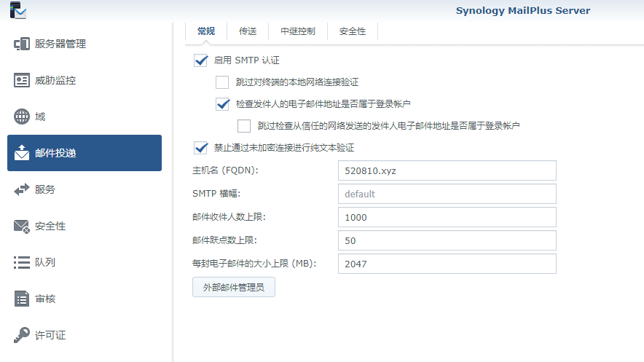Uncheck 检查发件人的电子邮件地址是否属于登录帐户
The width and height of the screenshot is (644, 362).
223,104
